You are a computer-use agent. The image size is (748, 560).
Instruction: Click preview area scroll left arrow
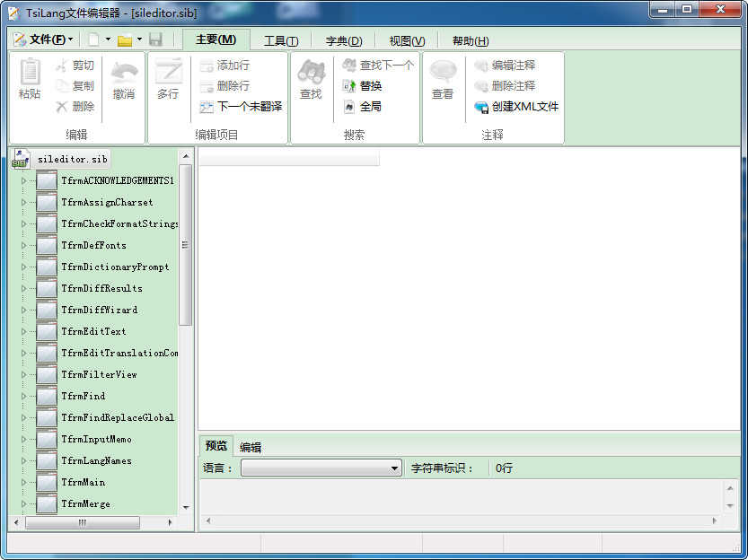click(208, 521)
